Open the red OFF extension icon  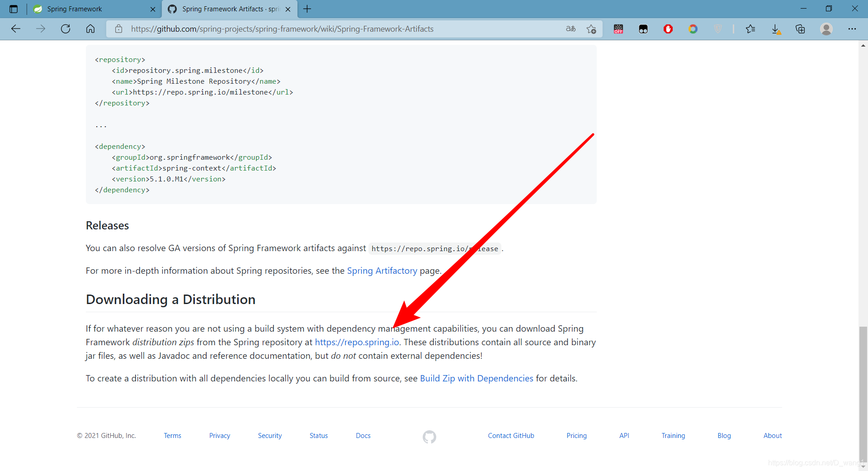618,29
